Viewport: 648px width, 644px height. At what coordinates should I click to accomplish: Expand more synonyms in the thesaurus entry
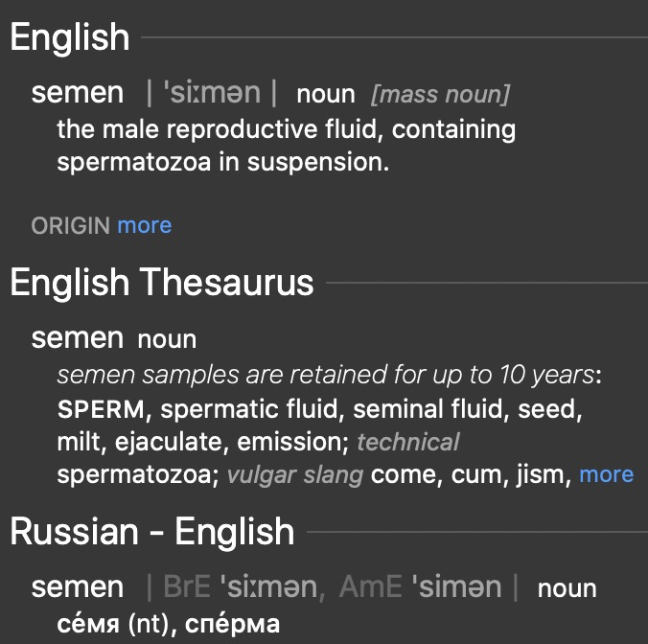pyautogui.click(x=606, y=474)
